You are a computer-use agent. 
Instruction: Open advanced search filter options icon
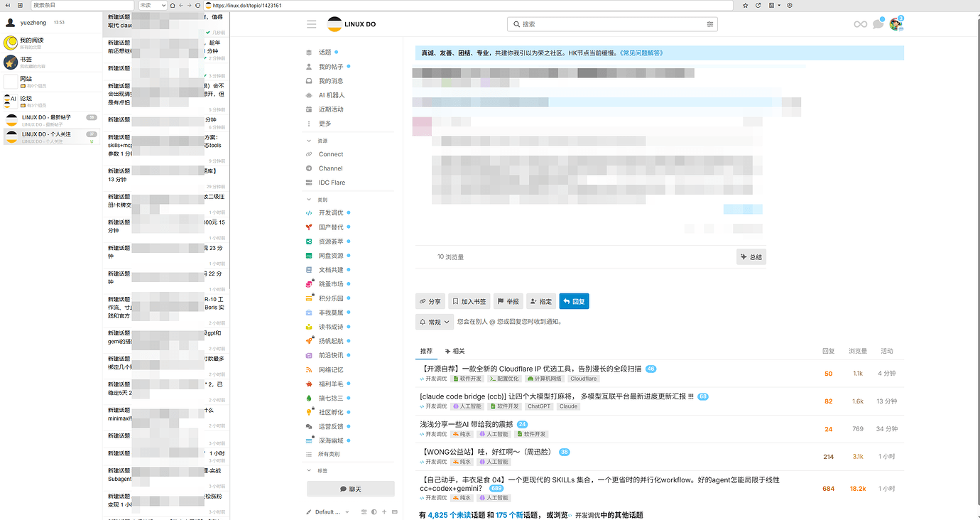(709, 24)
